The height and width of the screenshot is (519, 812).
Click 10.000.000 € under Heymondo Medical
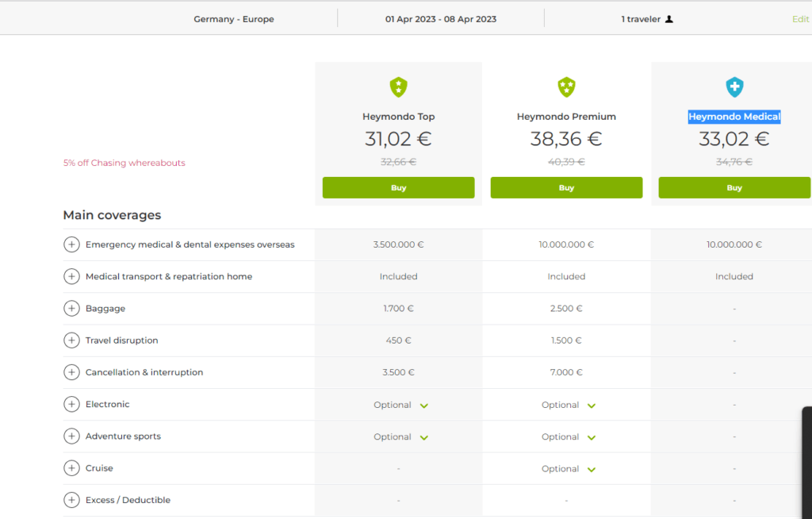[734, 244]
